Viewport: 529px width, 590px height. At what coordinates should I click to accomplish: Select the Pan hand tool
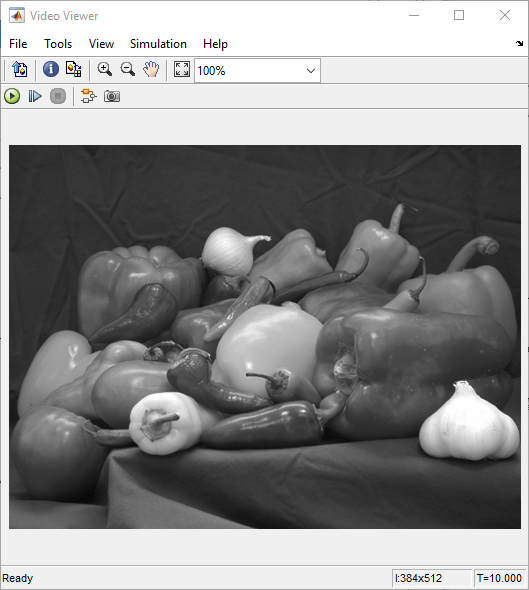coord(151,70)
